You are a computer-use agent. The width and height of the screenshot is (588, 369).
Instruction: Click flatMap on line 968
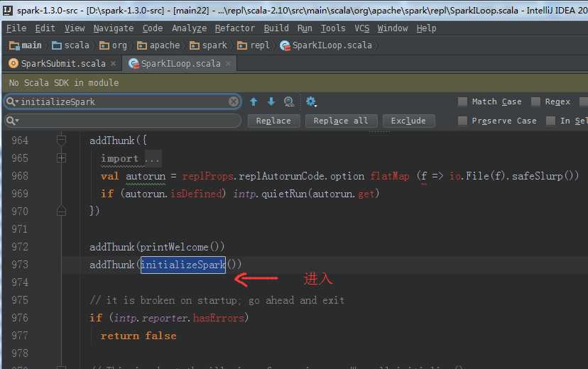pos(390,176)
